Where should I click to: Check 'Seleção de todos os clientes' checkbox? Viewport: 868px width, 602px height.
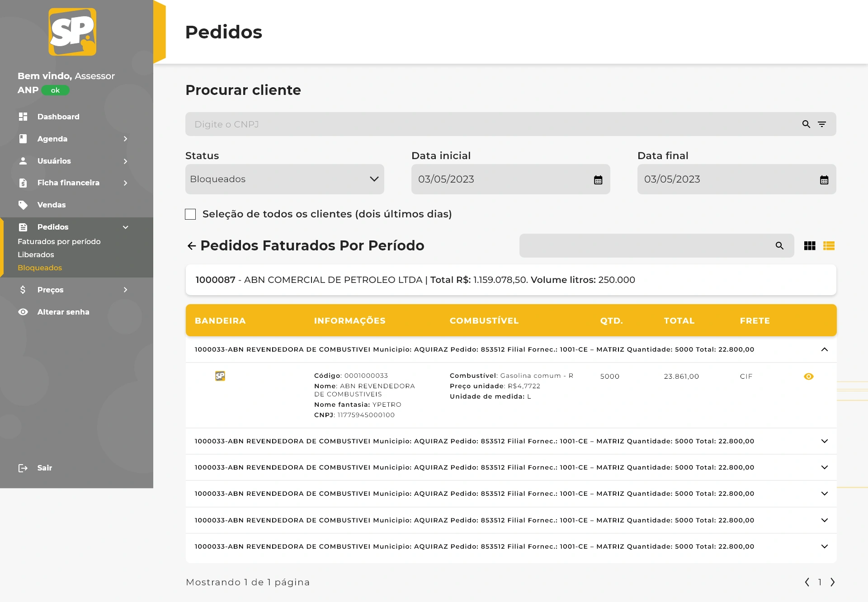190,214
